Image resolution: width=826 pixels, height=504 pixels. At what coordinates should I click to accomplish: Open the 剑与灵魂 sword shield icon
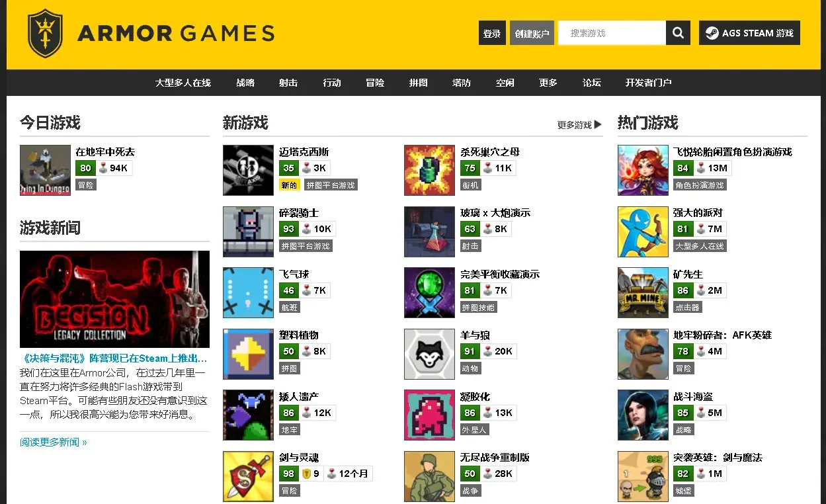248,476
